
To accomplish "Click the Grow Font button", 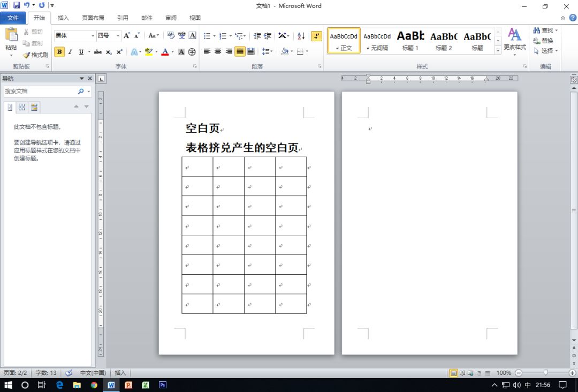I will (127, 36).
